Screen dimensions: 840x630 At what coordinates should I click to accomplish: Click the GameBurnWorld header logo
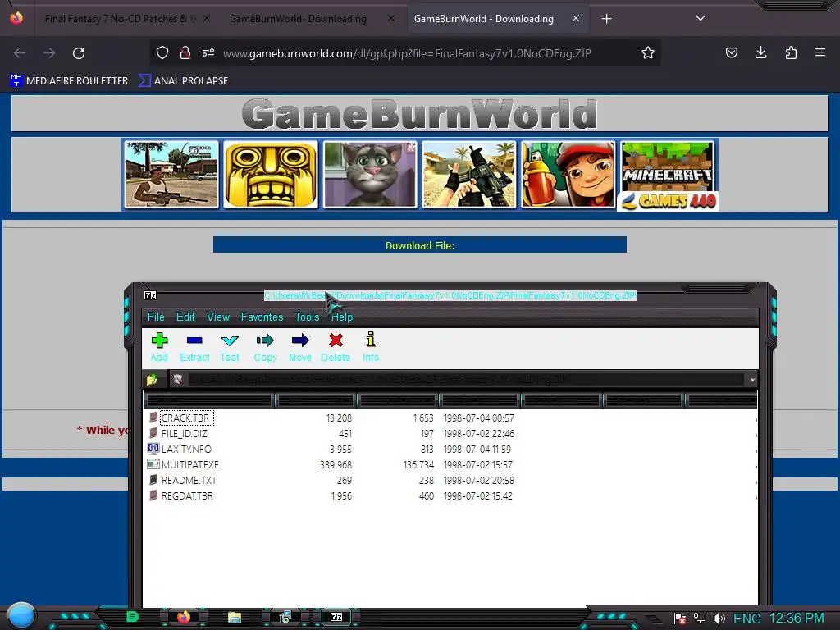click(x=419, y=113)
